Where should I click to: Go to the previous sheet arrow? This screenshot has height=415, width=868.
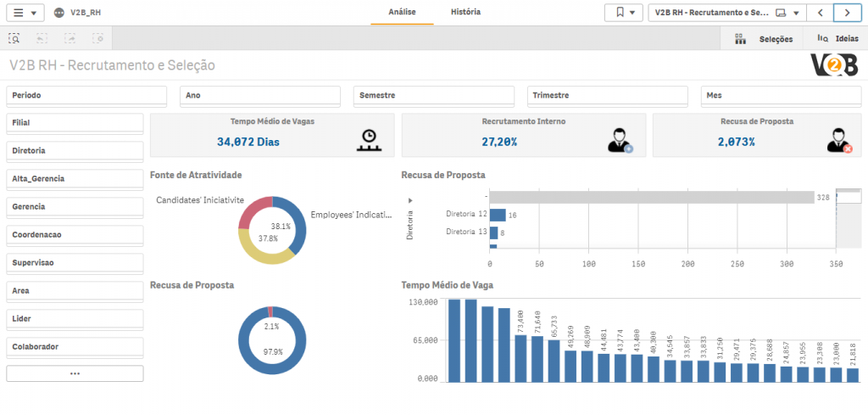pyautogui.click(x=820, y=13)
